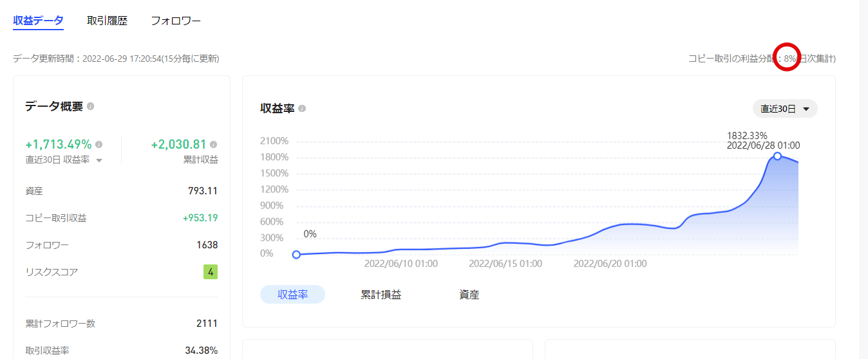Click the 1832.33% peak marker on chart
This screenshot has width=868, height=359.
click(777, 156)
